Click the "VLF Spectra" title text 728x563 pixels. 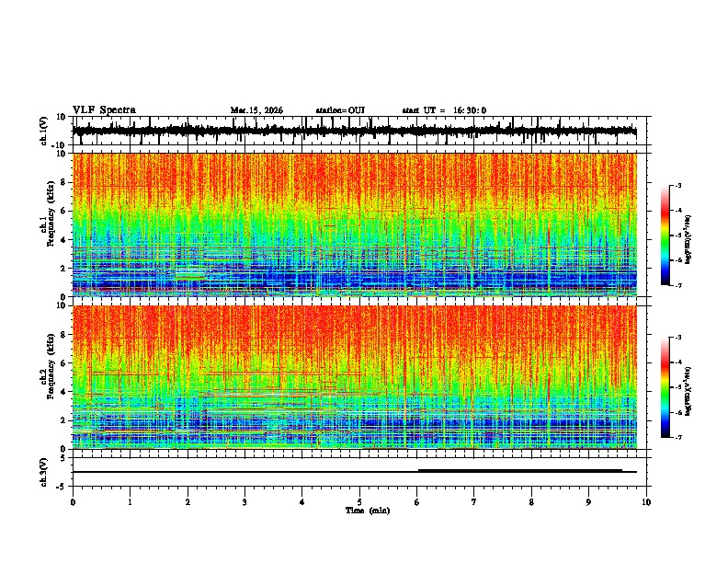tap(104, 110)
